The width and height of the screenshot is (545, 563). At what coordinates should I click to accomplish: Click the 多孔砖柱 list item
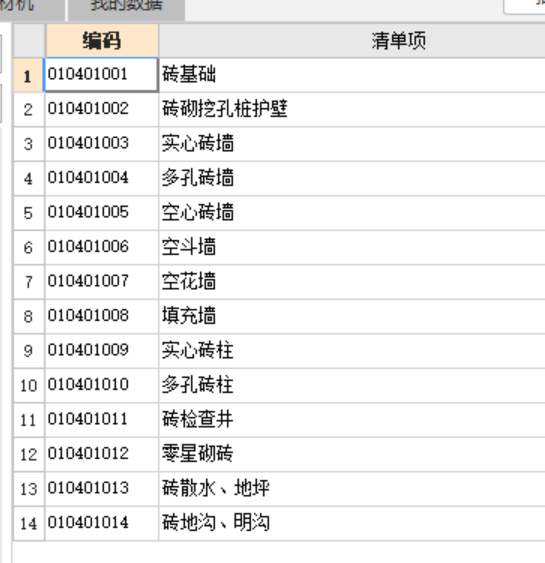pyautogui.click(x=352, y=385)
